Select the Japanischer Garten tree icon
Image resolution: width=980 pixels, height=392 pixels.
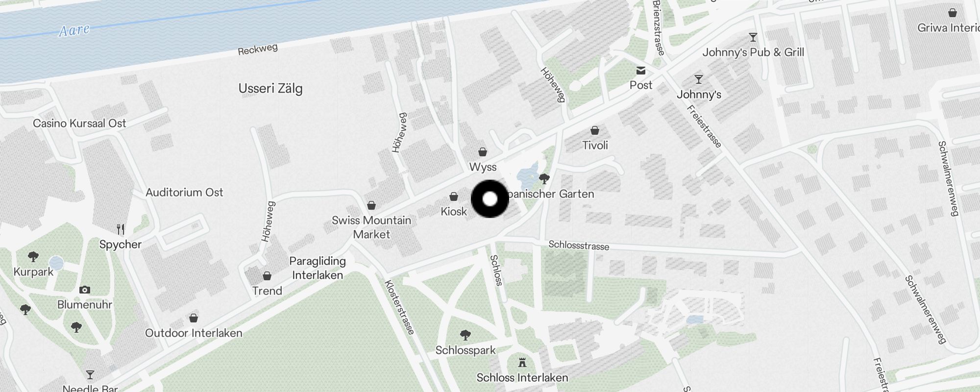(544, 178)
